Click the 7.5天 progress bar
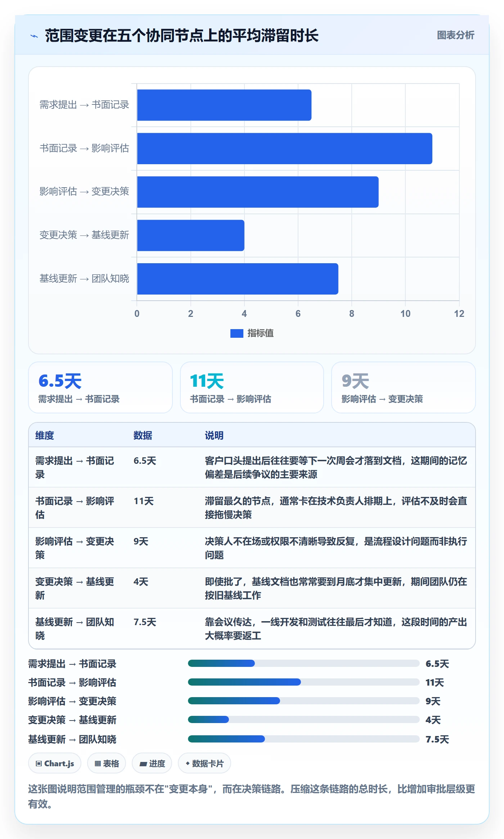Image resolution: width=504 pixels, height=839 pixels. [x=303, y=739]
